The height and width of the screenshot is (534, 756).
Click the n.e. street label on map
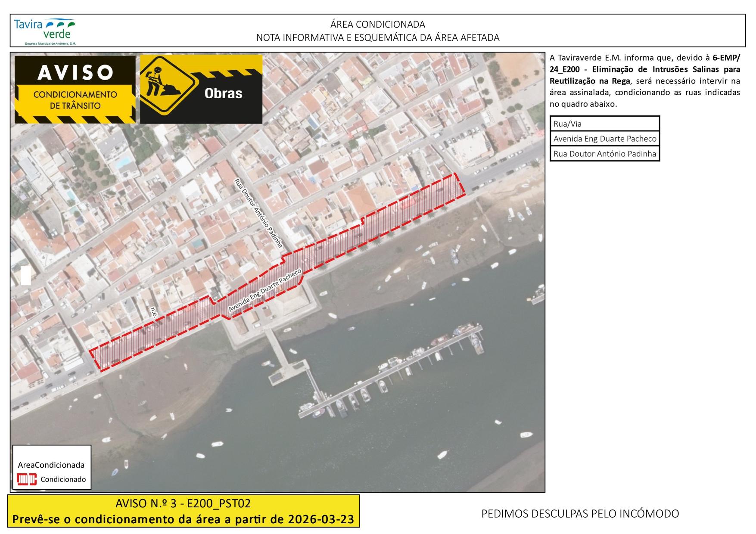click(x=153, y=312)
